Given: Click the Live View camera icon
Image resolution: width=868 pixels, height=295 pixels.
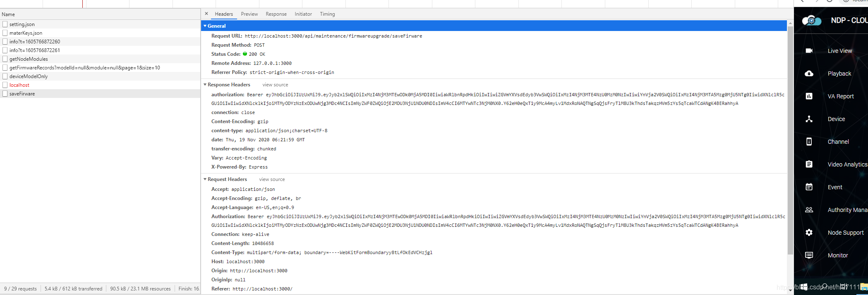Looking at the screenshot, I should [x=809, y=51].
